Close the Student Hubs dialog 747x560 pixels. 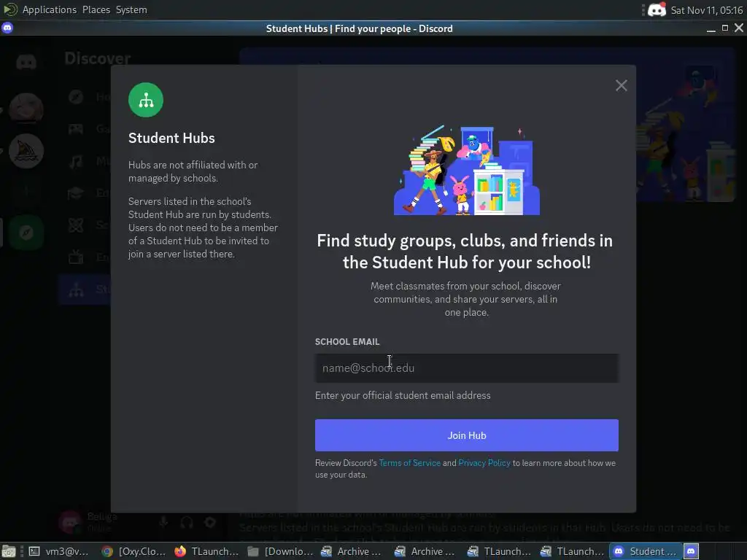(x=622, y=86)
